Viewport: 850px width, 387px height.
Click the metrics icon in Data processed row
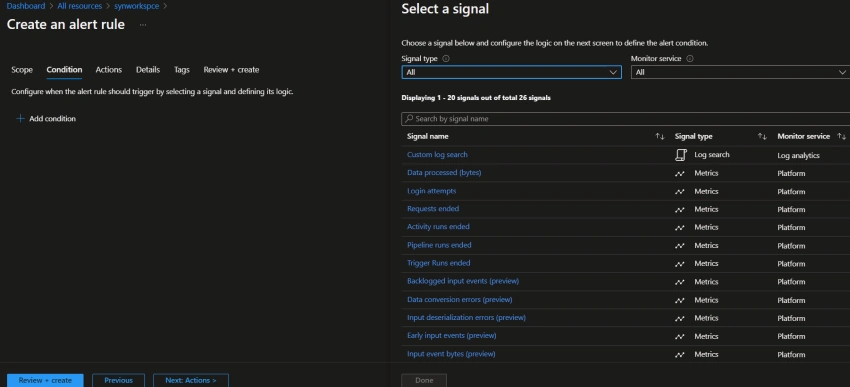click(680, 174)
